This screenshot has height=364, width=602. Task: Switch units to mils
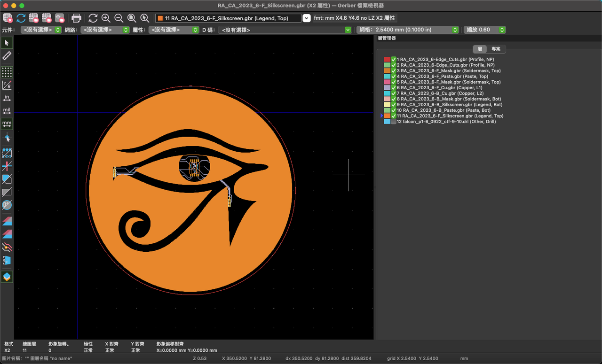[7, 111]
